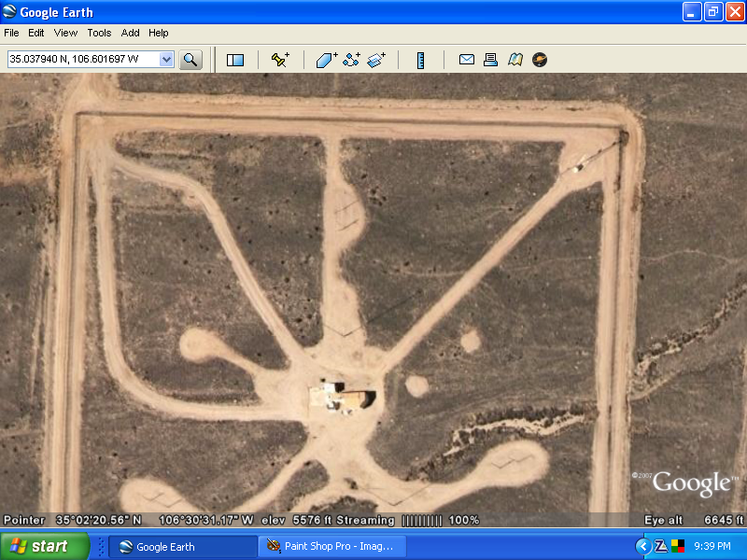Screen dimensions: 747x560
Task: Add a path from the toolbar
Action: click(352, 60)
